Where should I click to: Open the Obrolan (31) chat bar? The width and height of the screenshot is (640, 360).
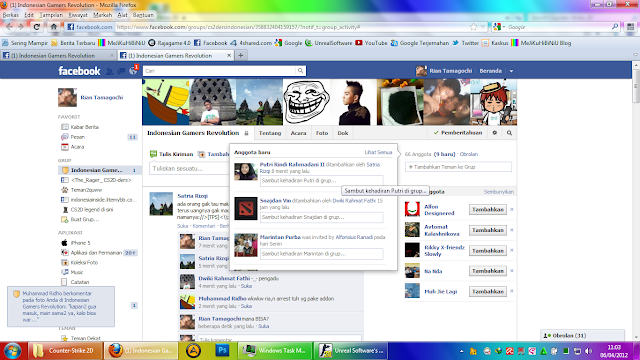(x=582, y=336)
